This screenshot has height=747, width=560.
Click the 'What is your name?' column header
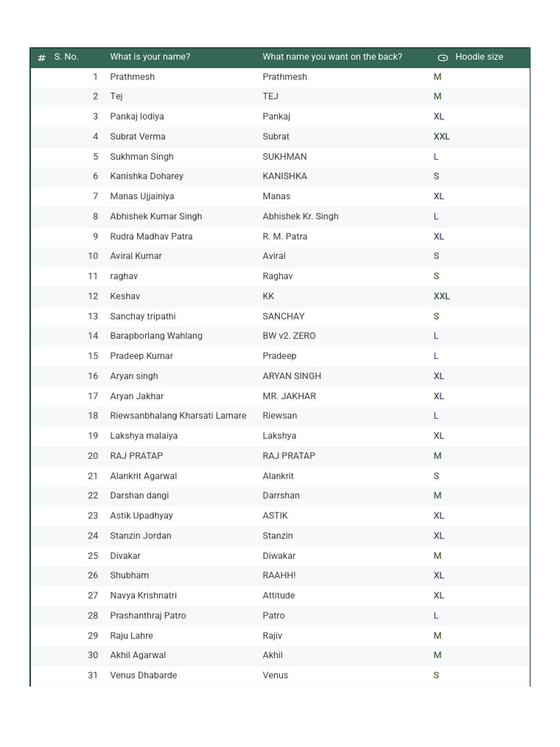pyautogui.click(x=150, y=57)
